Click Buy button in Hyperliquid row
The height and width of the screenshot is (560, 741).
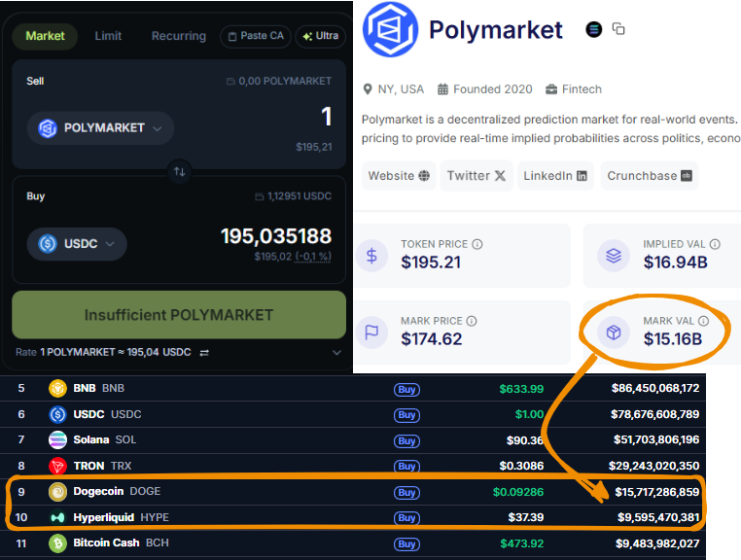pyautogui.click(x=406, y=518)
